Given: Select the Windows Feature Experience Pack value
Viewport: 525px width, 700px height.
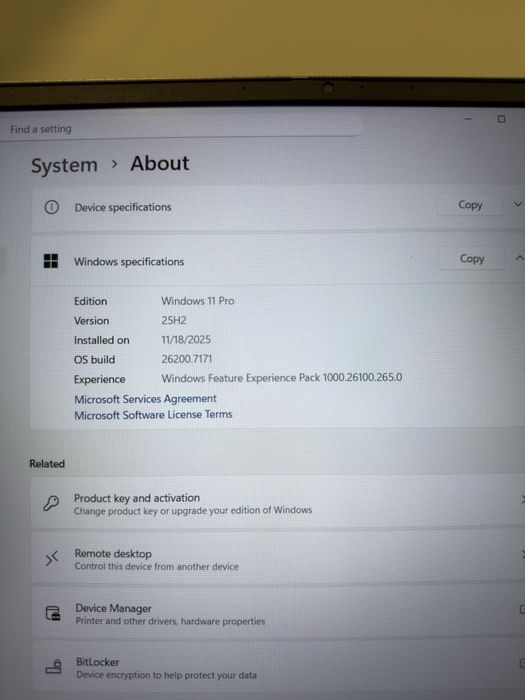Looking at the screenshot, I should coord(282,378).
